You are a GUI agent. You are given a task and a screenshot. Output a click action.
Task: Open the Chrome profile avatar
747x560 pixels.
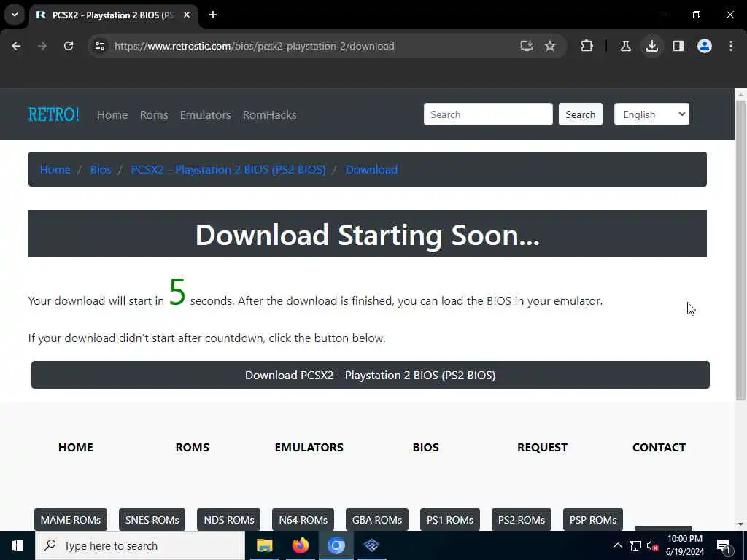click(x=705, y=46)
